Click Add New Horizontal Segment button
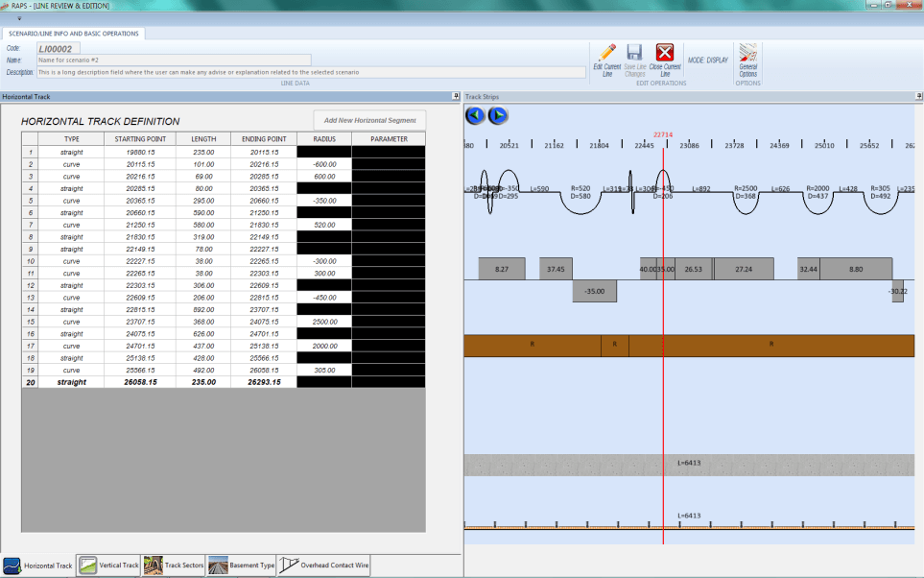 point(369,120)
